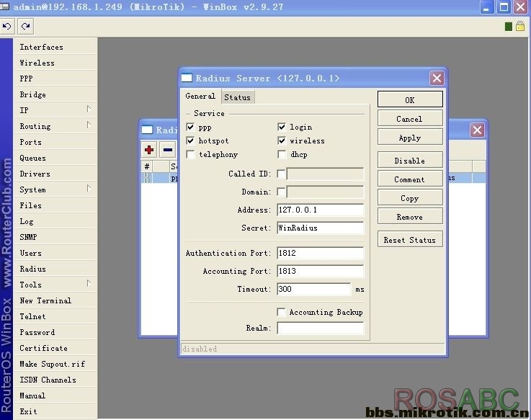The height and width of the screenshot is (420, 531).
Task: Click the undo arrow in WinBox toolbar
Action: click(x=7, y=26)
